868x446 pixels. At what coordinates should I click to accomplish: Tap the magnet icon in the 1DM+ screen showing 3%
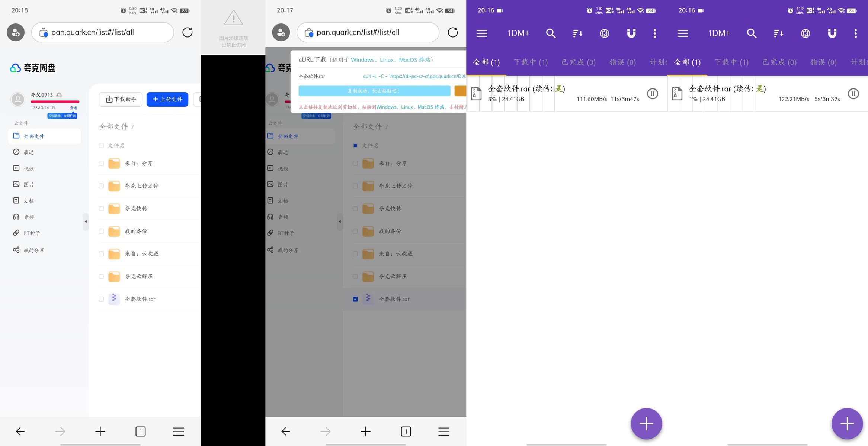pyautogui.click(x=631, y=33)
